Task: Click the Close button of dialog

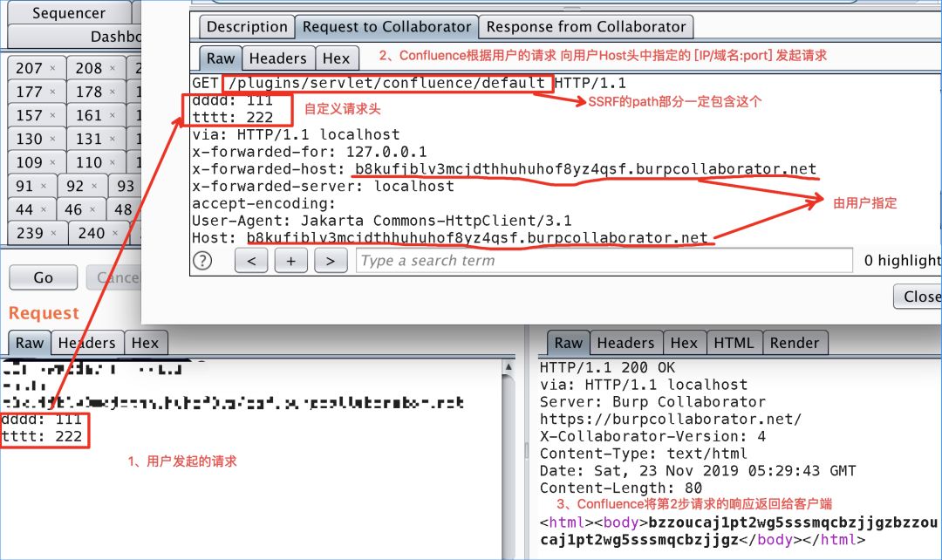Action: pos(918,297)
